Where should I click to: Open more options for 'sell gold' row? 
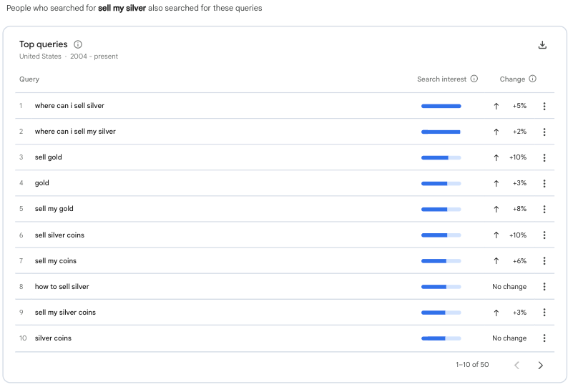[x=544, y=157]
